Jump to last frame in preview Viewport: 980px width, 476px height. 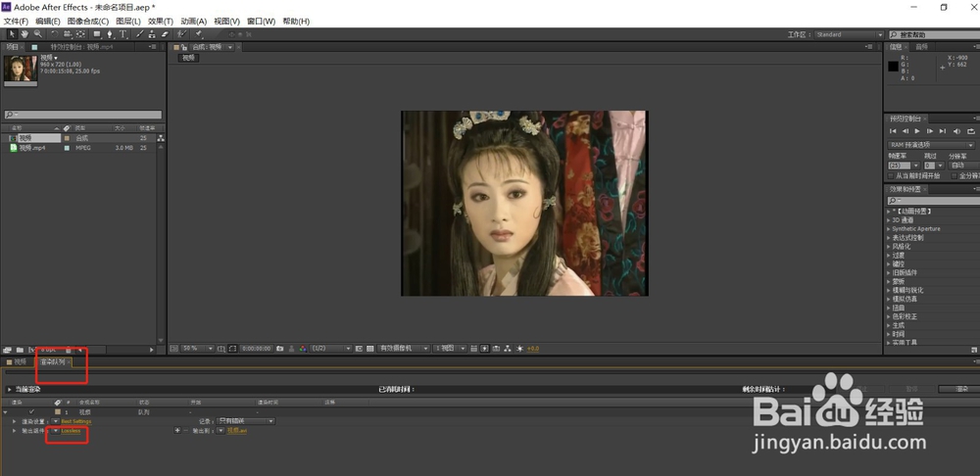click(x=943, y=131)
